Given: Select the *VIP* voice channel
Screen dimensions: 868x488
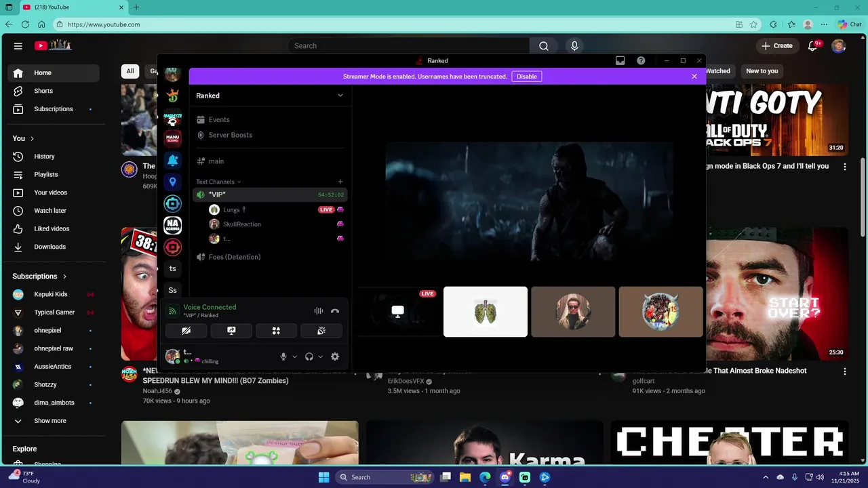Looking at the screenshot, I should [270, 195].
